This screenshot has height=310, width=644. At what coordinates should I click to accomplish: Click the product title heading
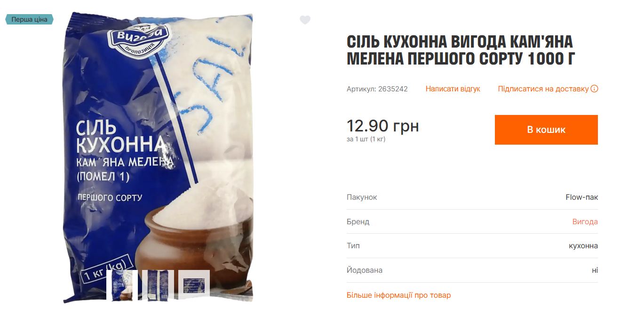coord(460,50)
